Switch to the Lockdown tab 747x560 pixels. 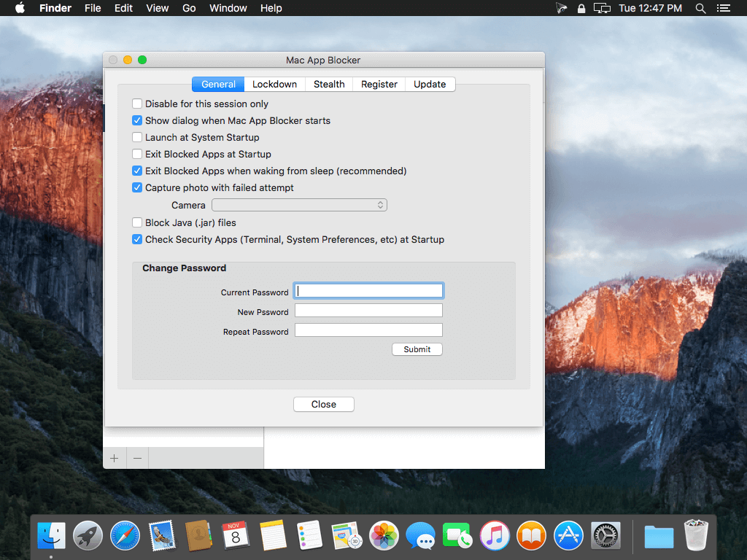(274, 85)
